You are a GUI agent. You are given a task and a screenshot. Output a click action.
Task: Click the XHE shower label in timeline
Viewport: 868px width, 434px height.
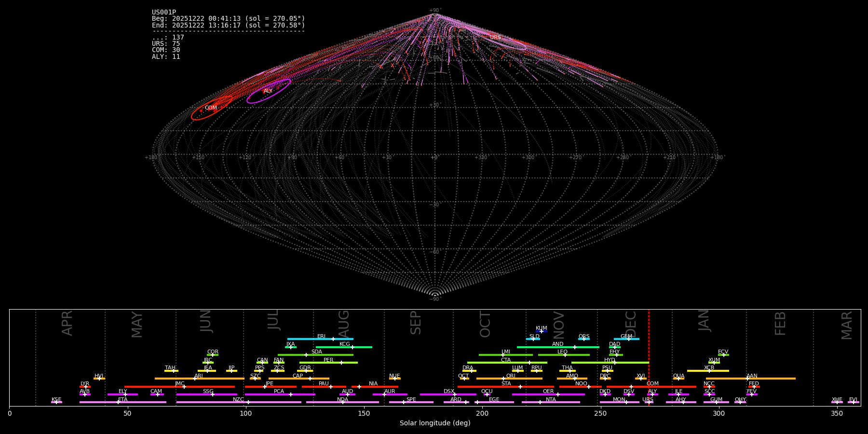(x=837, y=400)
